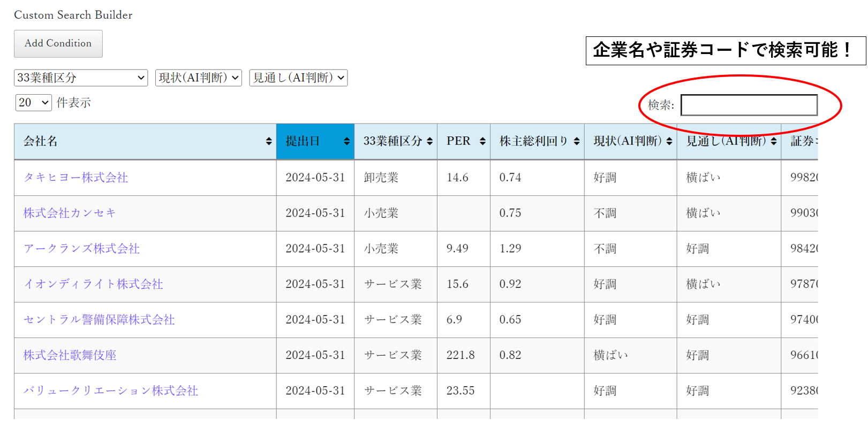Screen dimensions: 868x437
Task: Sort by 33業種区分 column header
Action: [396, 141]
